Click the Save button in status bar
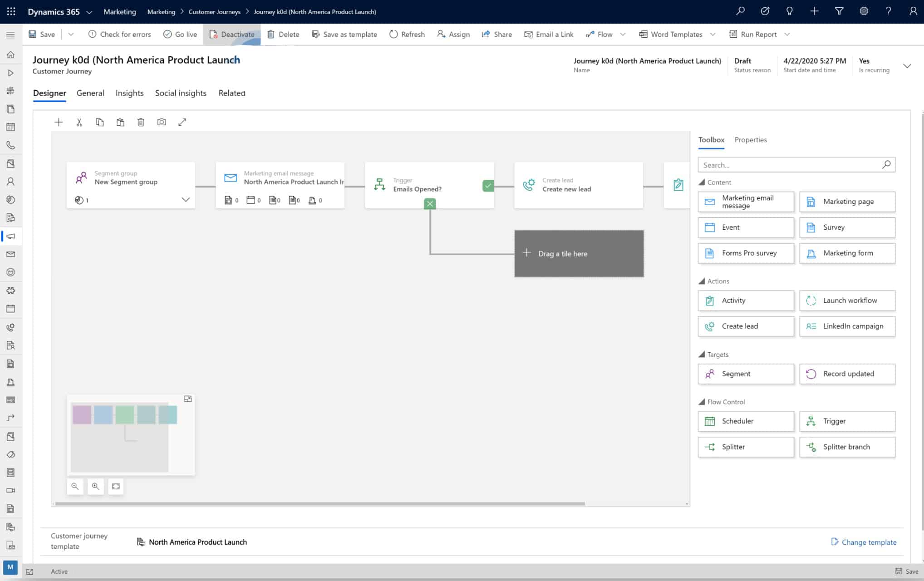Screen dimensions: 924x581 click(x=907, y=571)
